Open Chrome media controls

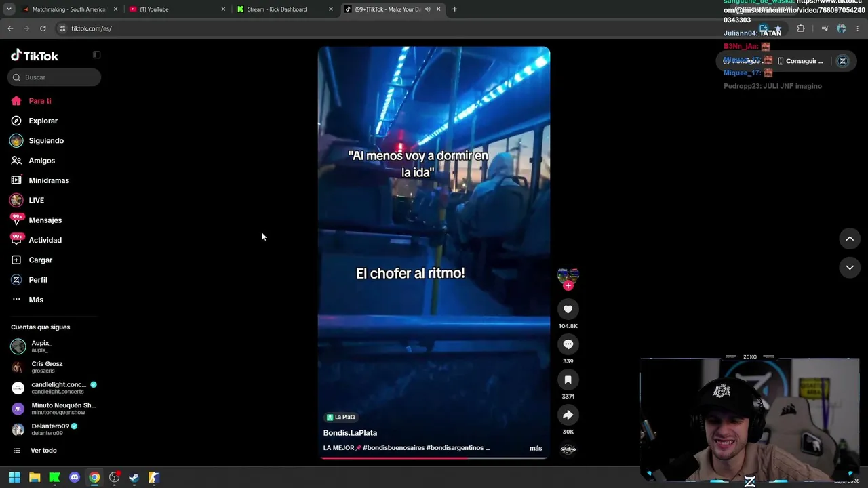[825, 28]
